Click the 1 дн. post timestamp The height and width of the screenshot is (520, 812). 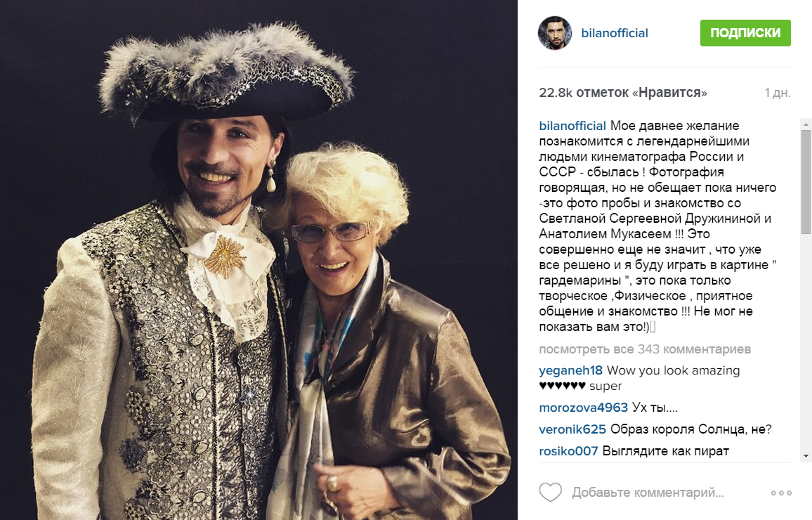[x=778, y=93]
